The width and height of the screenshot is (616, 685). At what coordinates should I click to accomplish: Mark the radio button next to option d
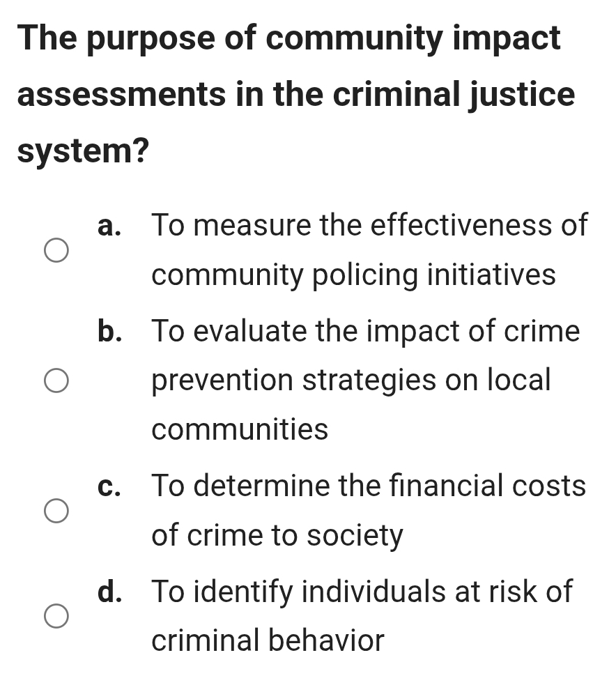56,617
